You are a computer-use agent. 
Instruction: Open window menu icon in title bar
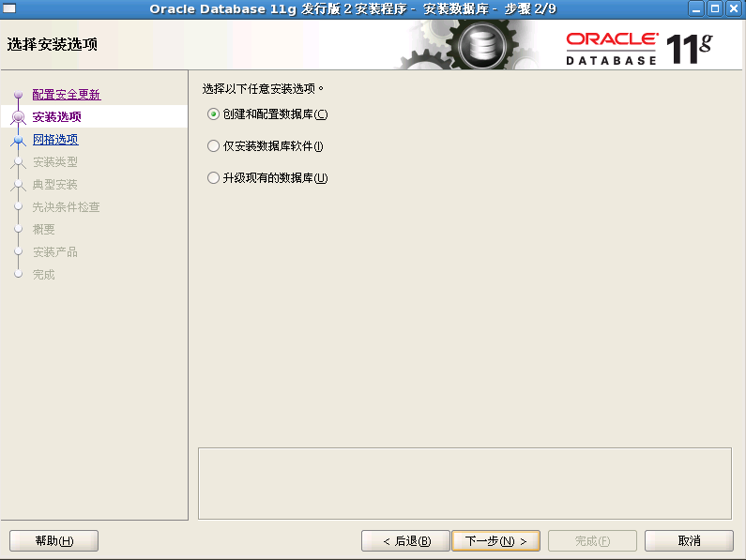click(9, 8)
